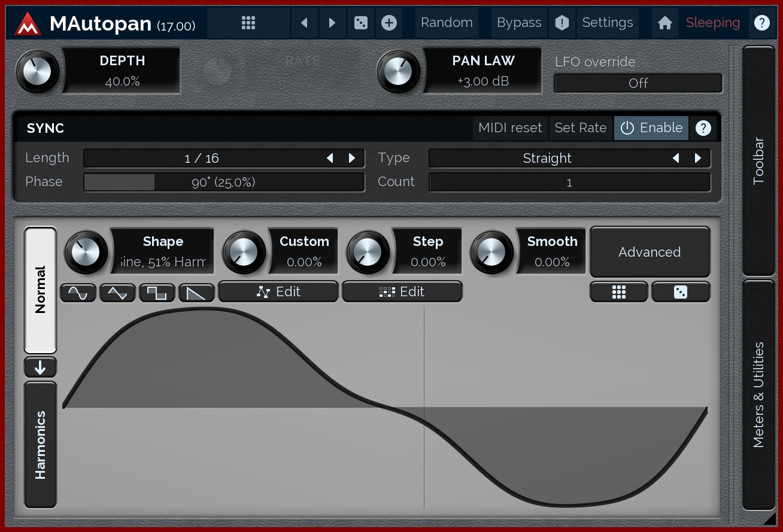Select the sine wave shape icon
This screenshot has height=532, width=783.
[x=78, y=293]
